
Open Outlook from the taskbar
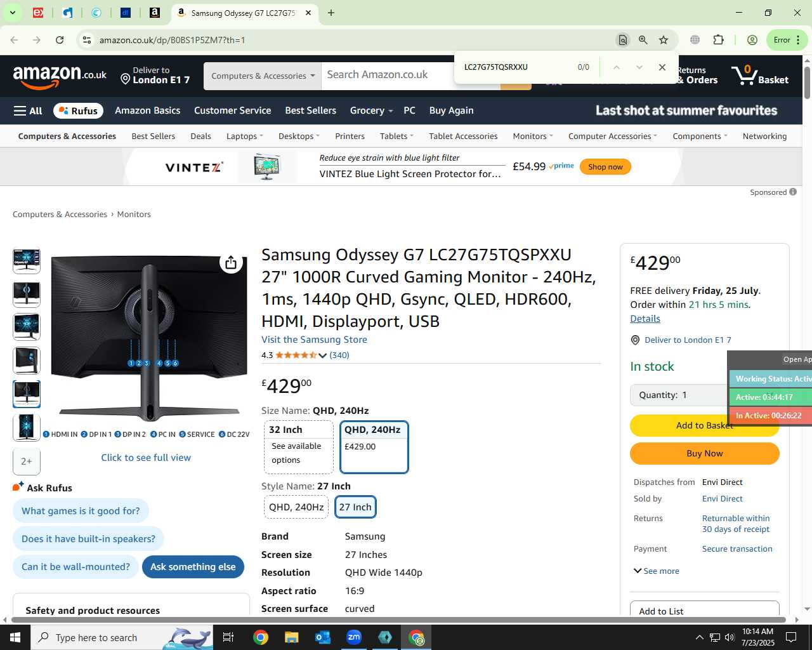click(322, 637)
